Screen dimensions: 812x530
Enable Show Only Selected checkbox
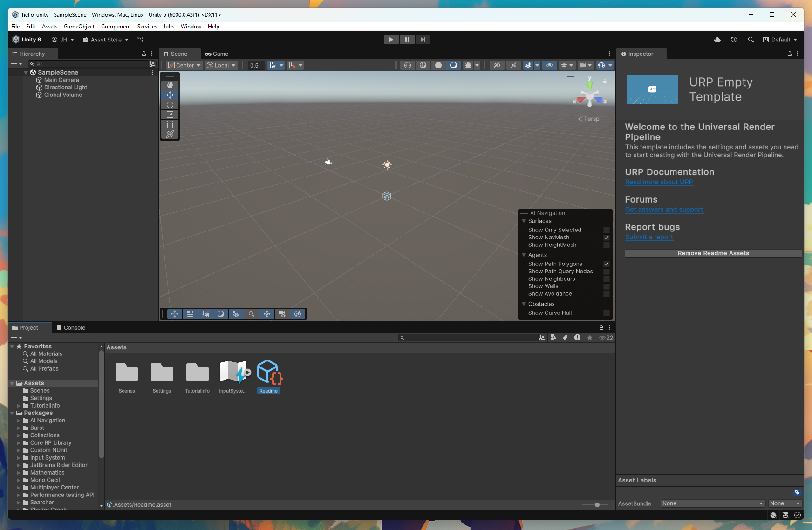pyautogui.click(x=607, y=230)
